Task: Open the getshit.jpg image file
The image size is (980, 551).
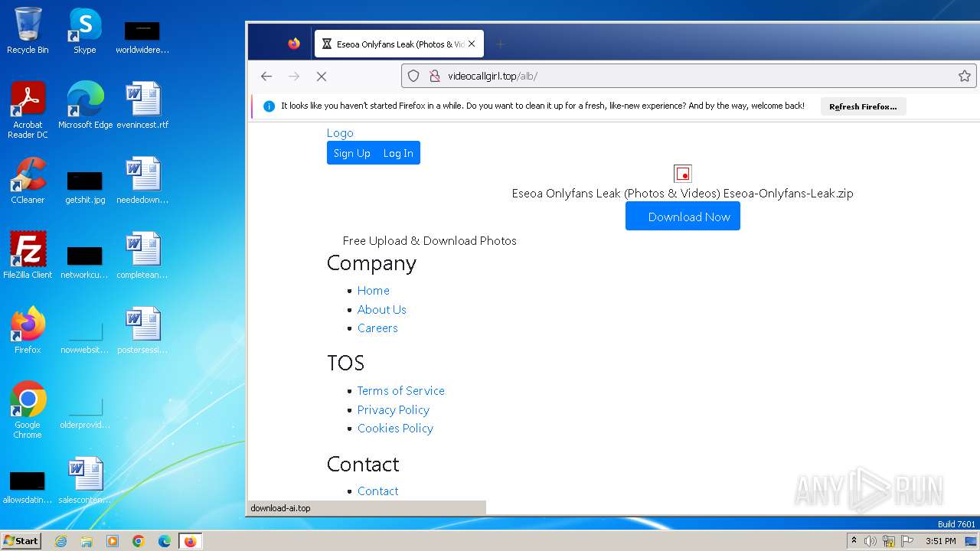Action: pos(85,187)
